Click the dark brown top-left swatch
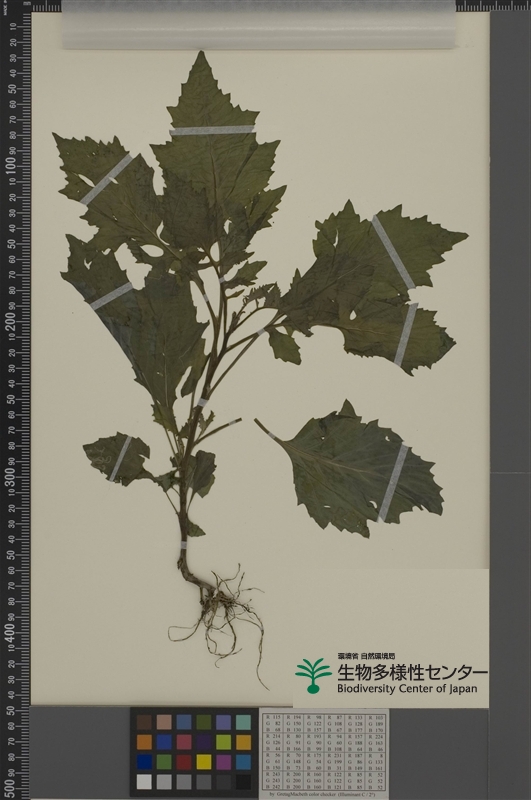The image size is (531, 800). pos(144,722)
